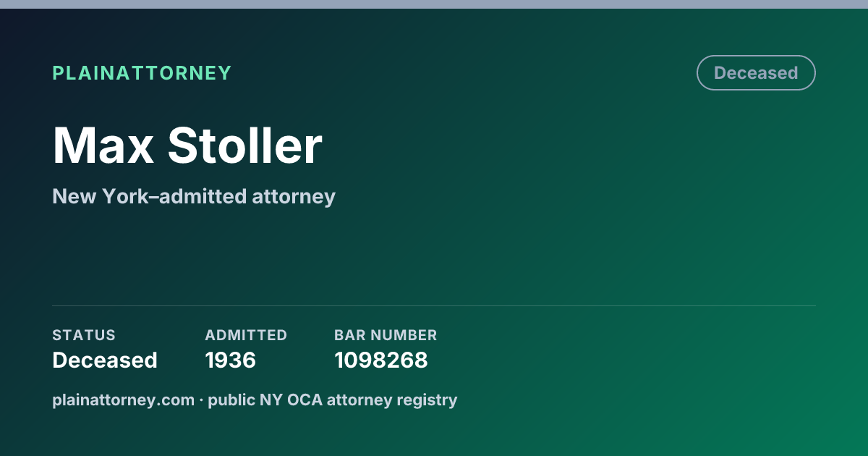Click the word attorney in the subtitle
The height and width of the screenshot is (456, 868).
(294, 198)
